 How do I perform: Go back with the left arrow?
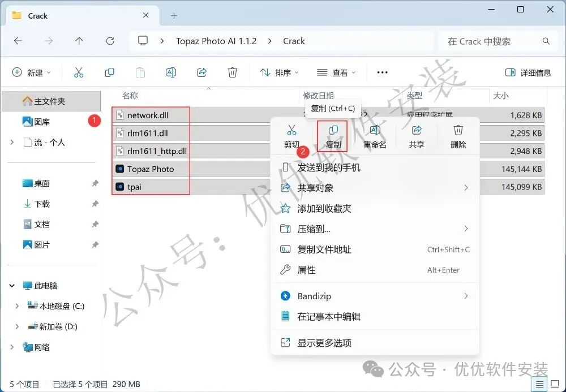tap(18, 41)
